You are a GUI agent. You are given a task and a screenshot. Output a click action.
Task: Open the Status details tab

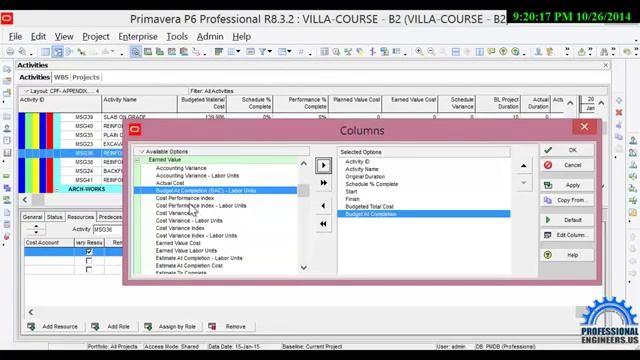[54, 217]
